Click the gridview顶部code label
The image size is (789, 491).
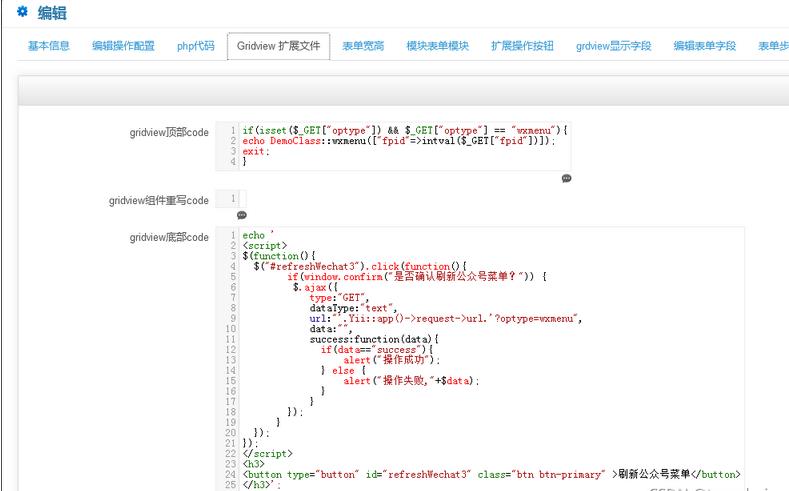(169, 132)
